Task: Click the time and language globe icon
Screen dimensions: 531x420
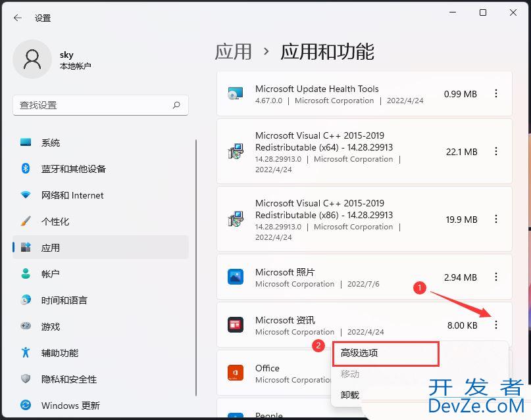Action: tap(26, 300)
